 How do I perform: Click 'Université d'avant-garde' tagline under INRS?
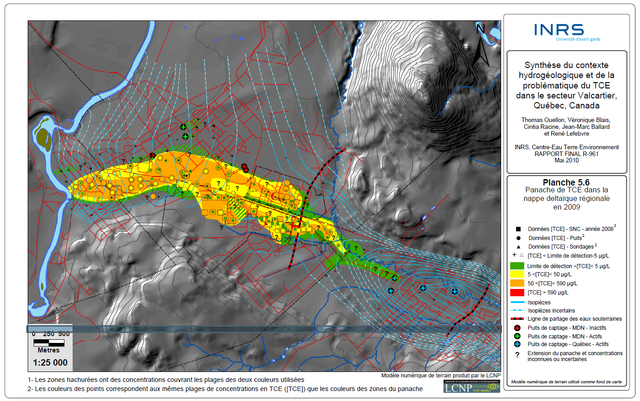[578, 39]
